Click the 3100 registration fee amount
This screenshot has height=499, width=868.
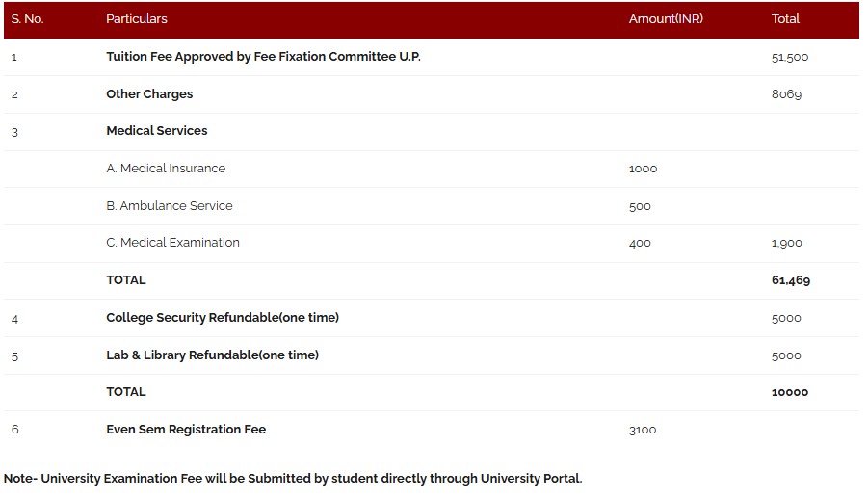coord(643,430)
